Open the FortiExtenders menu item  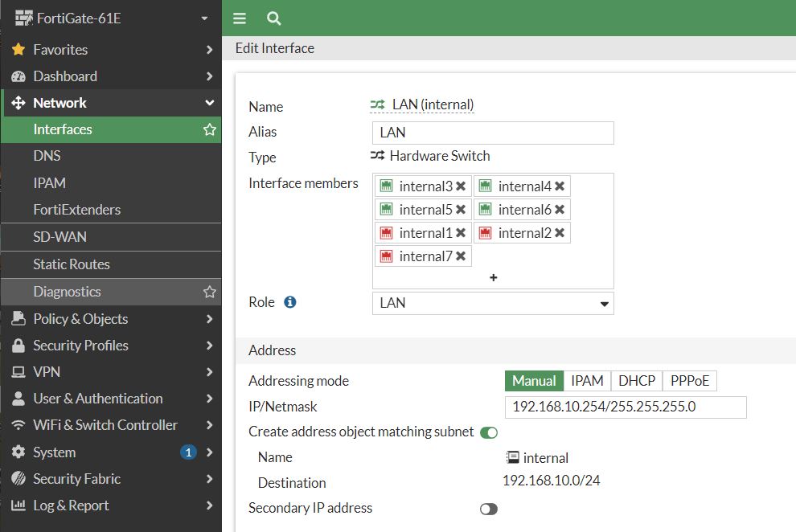click(x=111, y=210)
